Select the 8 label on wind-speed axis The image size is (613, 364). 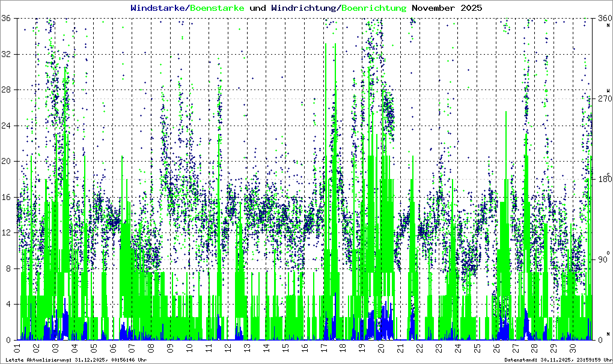point(8,268)
